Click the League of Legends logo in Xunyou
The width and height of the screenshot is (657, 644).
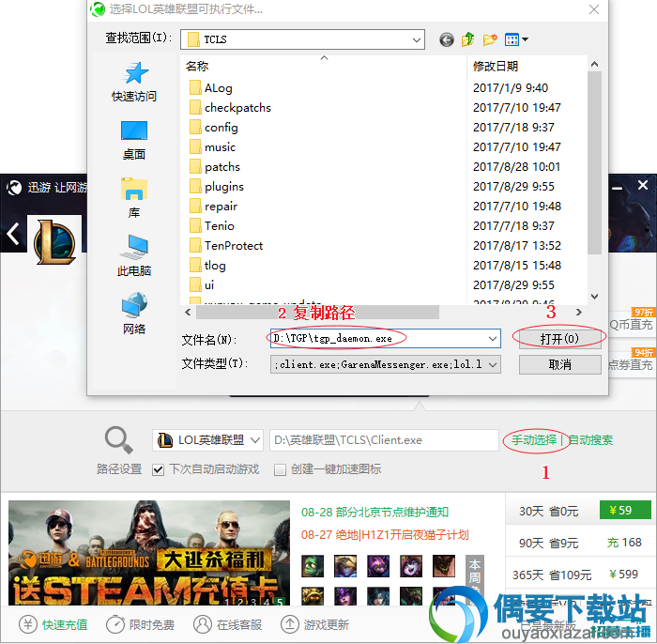click(x=54, y=241)
